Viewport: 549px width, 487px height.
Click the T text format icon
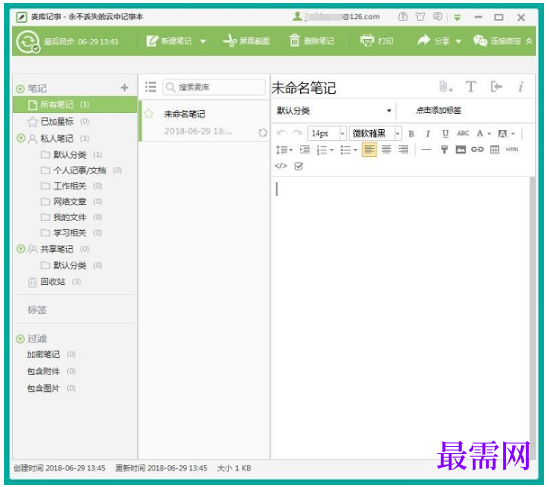pos(471,86)
